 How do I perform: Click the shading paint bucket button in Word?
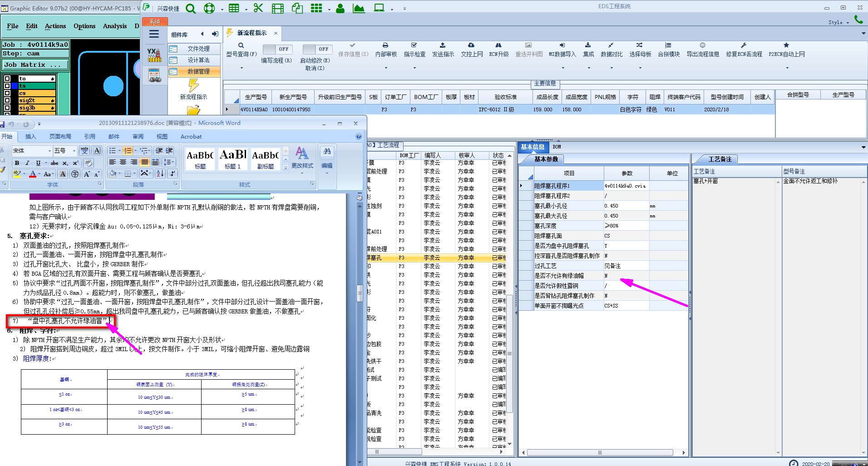[113, 174]
